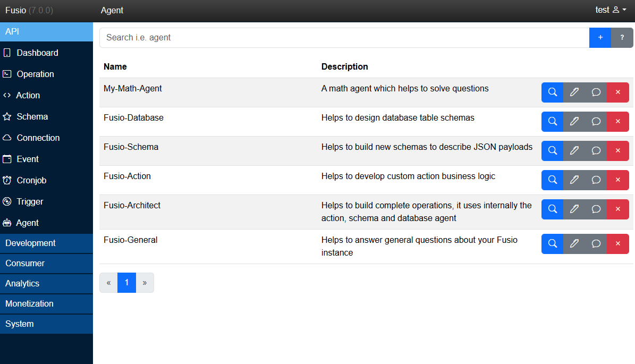Open the help question mark button
The image size is (635, 364).
coord(622,37)
